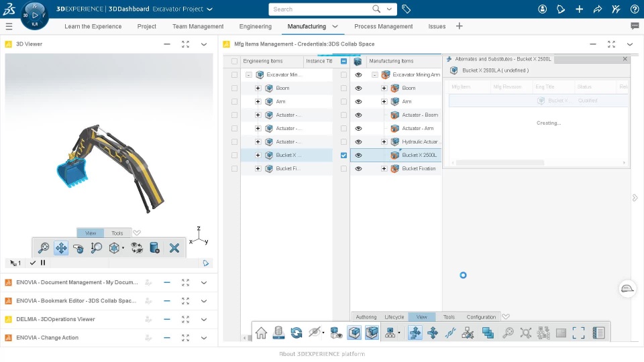
Task: Switch to the Process Management tab
Action: click(383, 26)
